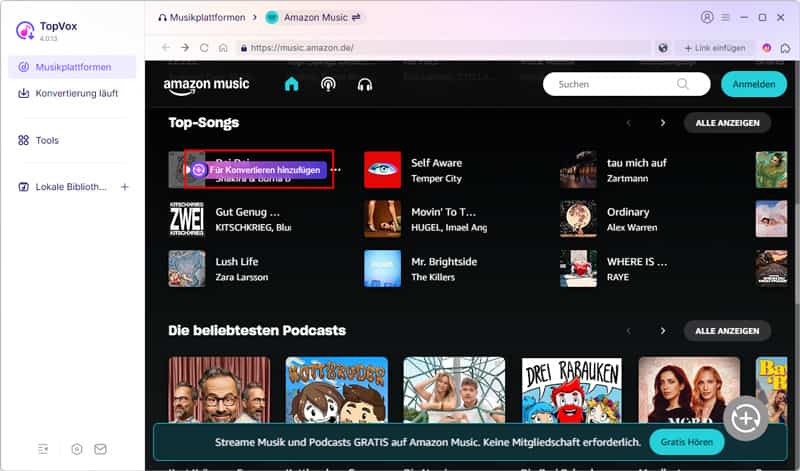Viewport: 800px width, 471px height.
Task: Click the Anmelden button
Action: (754, 84)
